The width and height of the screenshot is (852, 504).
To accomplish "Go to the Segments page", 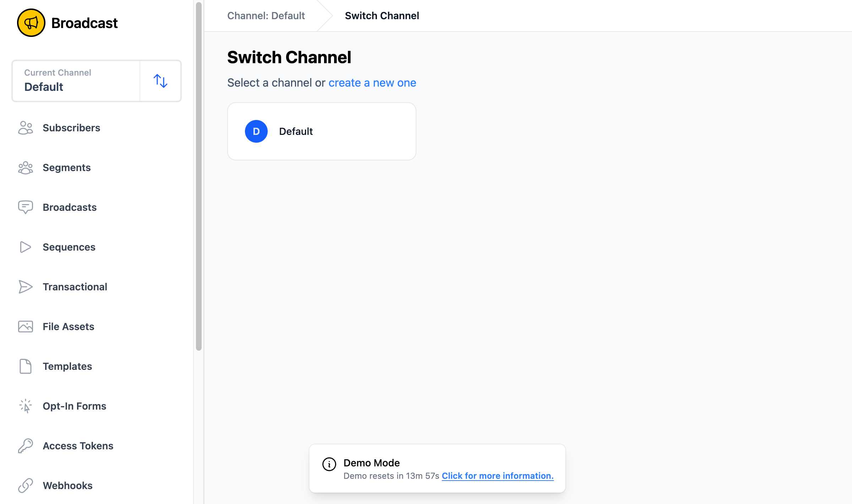I will 67,168.
